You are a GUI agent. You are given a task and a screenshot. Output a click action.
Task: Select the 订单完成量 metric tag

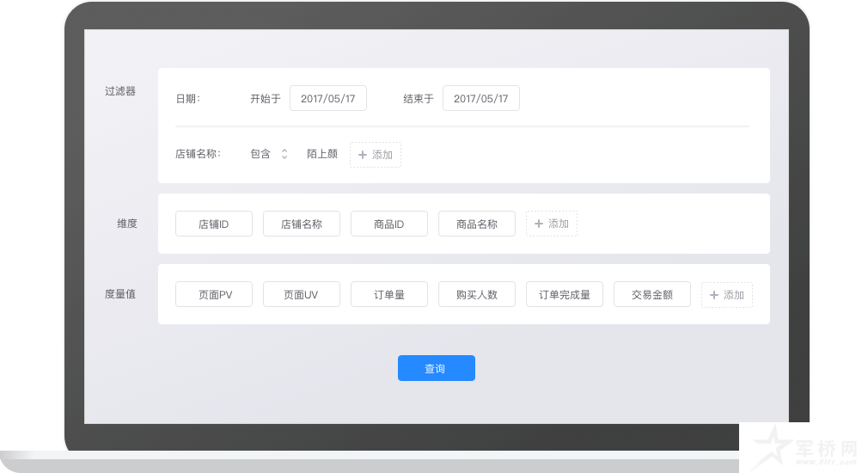coord(564,295)
